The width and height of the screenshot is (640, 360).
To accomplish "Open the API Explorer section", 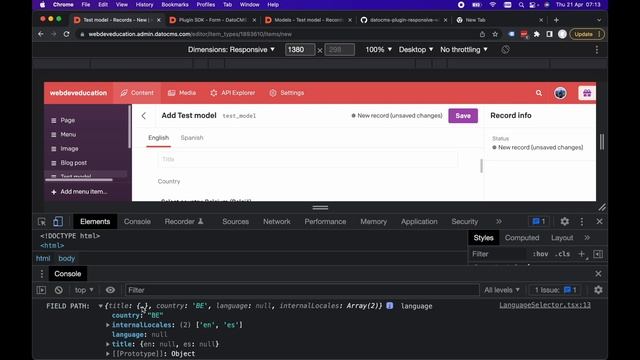I will 233,93.
